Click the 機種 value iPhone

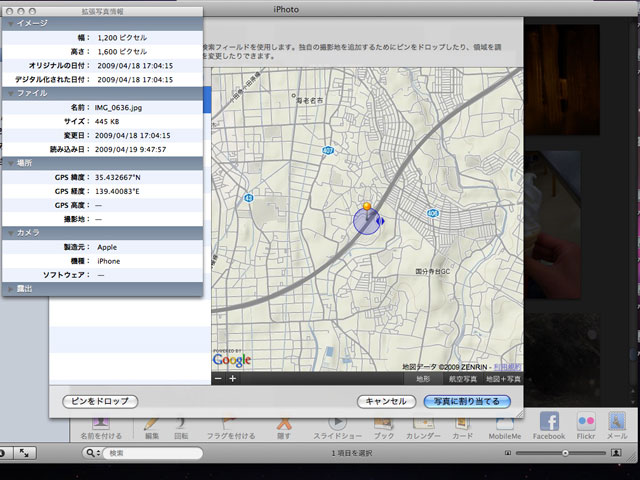109,261
